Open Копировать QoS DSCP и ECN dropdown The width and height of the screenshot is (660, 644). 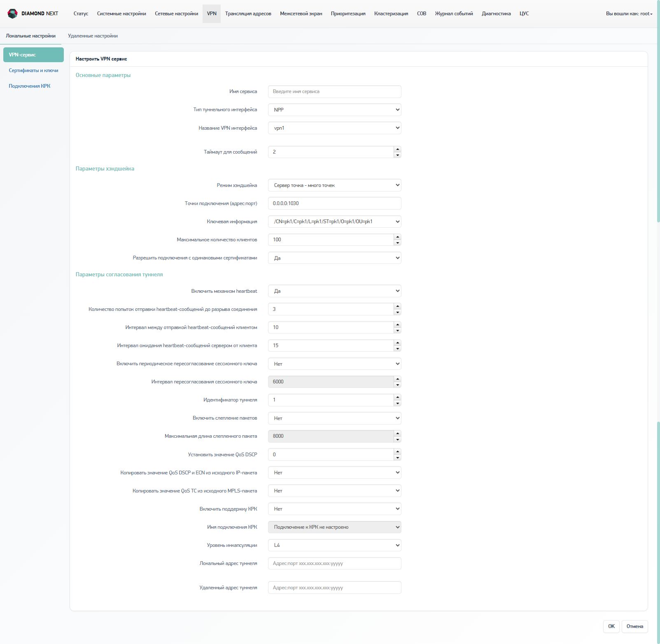click(x=334, y=473)
